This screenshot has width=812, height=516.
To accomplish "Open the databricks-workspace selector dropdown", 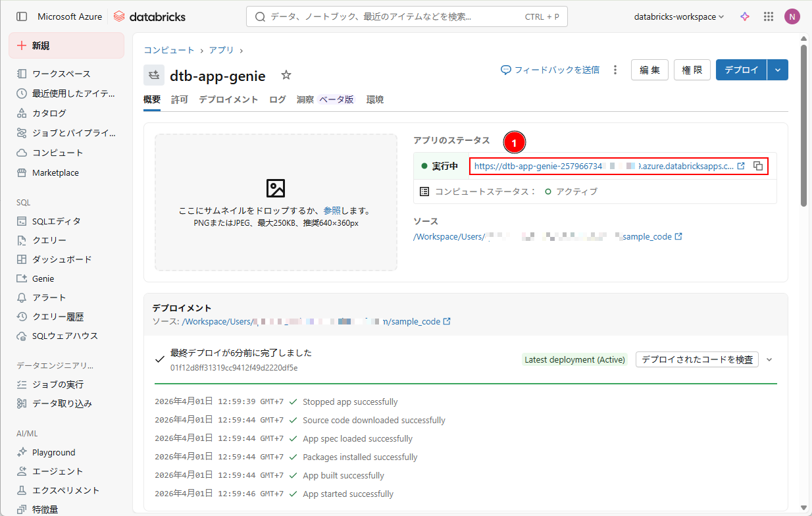I will (678, 16).
